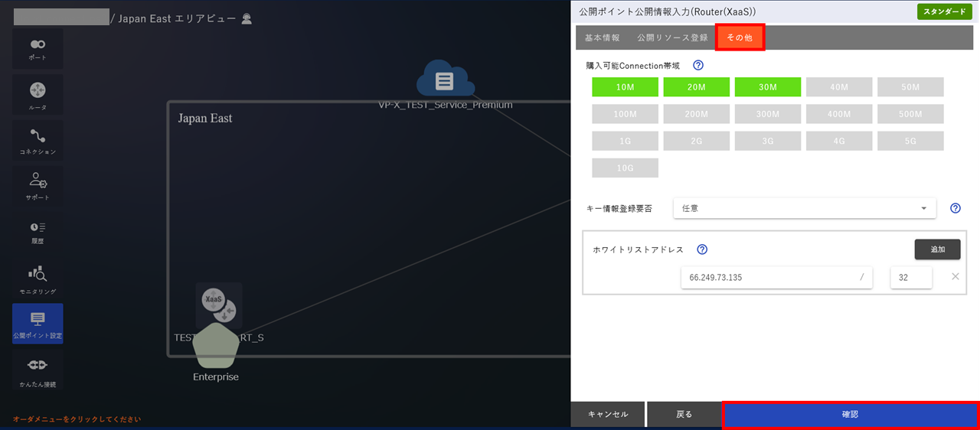980x430 pixels.
Task: Click the user icon beside エリアビュー
Action: (247, 18)
